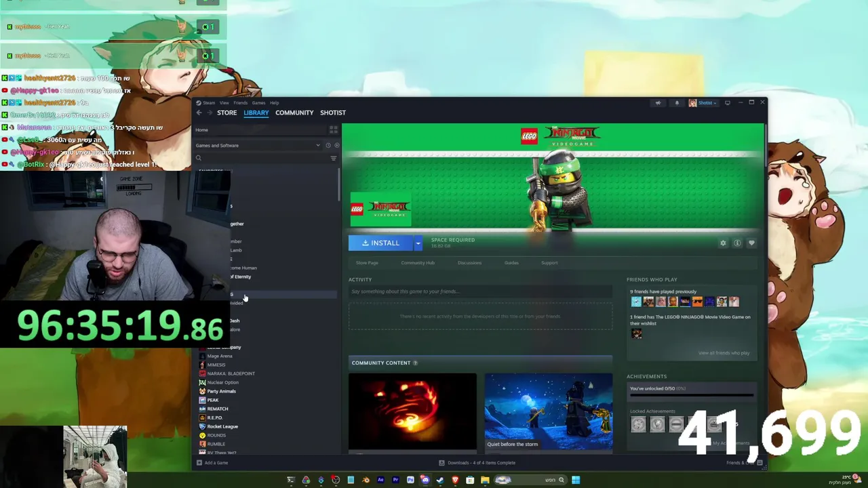Screen dimensions: 868x488
Task: Open the Friends & Chat button
Action: point(745,463)
